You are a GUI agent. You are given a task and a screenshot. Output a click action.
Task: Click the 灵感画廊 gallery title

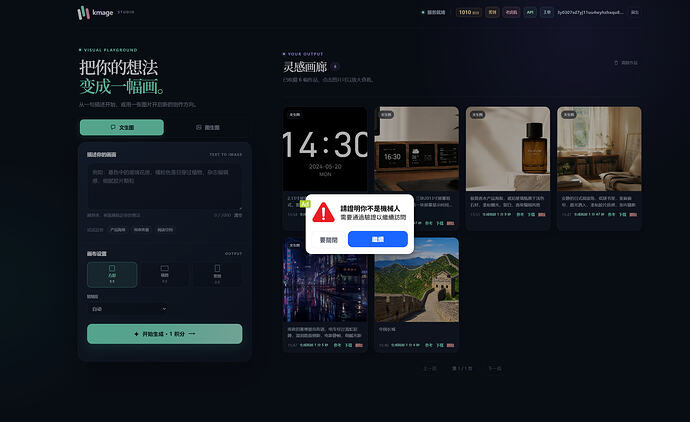pyautogui.click(x=305, y=67)
